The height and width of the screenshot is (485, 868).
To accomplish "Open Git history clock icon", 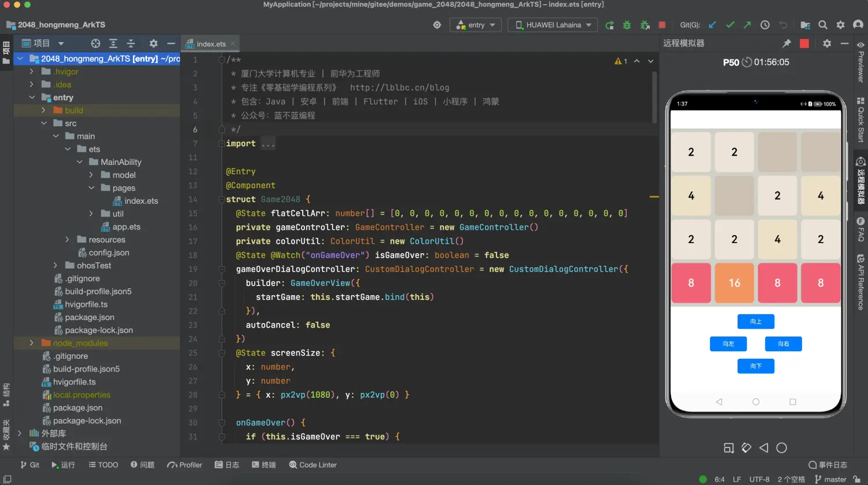I will pyautogui.click(x=765, y=25).
